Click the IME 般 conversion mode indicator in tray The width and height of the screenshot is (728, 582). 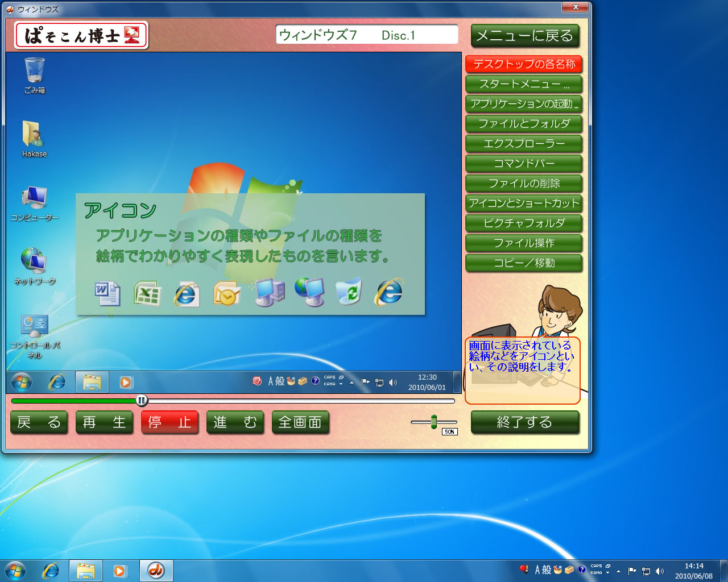[x=547, y=569]
